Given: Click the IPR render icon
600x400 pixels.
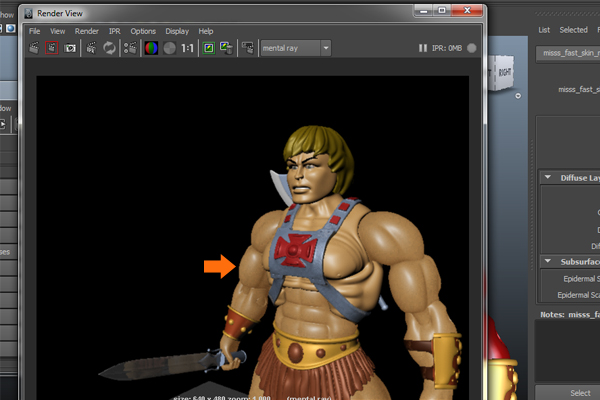Looking at the screenshot, I should [x=91, y=48].
